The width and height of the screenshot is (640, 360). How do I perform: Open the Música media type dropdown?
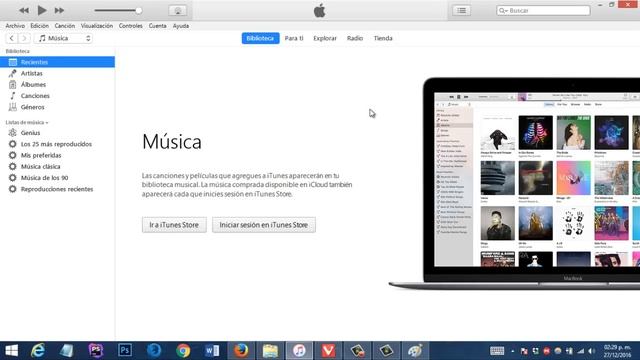(x=64, y=38)
